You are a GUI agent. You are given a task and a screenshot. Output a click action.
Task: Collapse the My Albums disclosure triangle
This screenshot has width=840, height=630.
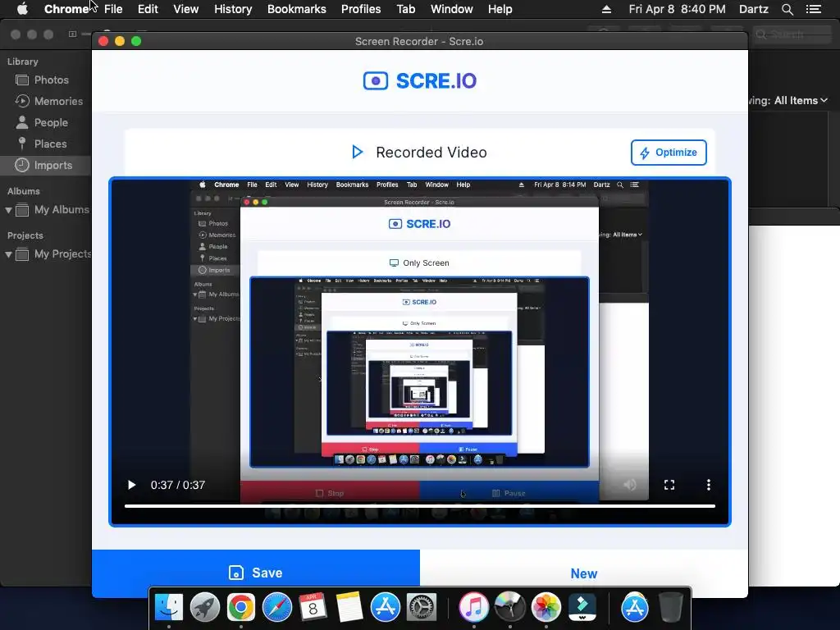pos(8,210)
